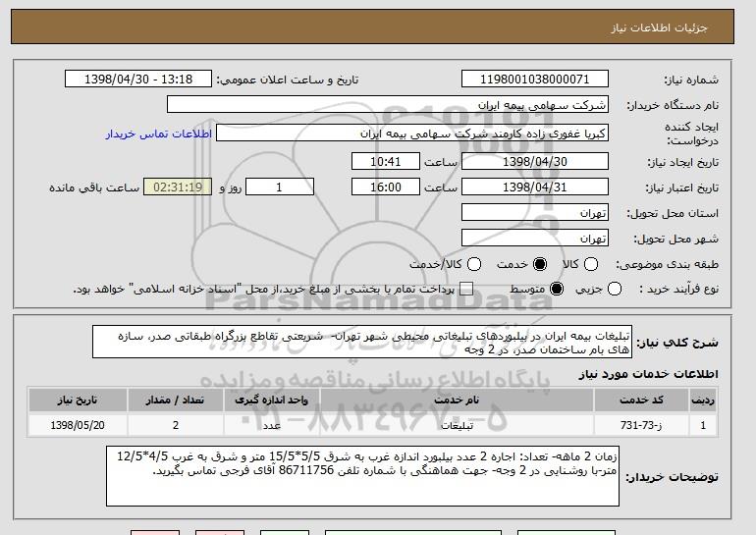
Task: Choose the جزیی purchase process option
Action: point(615,290)
